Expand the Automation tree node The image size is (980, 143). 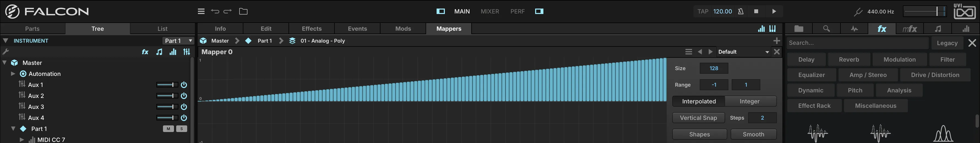pos(13,74)
